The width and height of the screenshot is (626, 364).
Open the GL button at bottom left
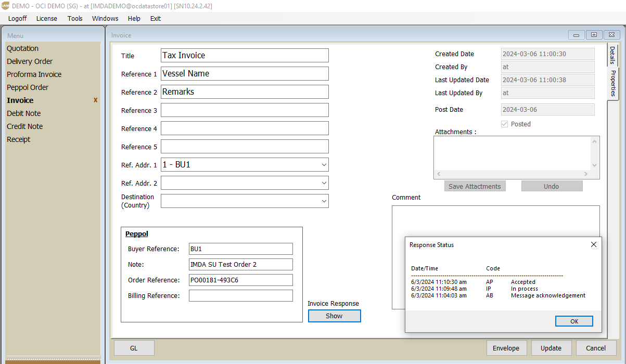134,348
